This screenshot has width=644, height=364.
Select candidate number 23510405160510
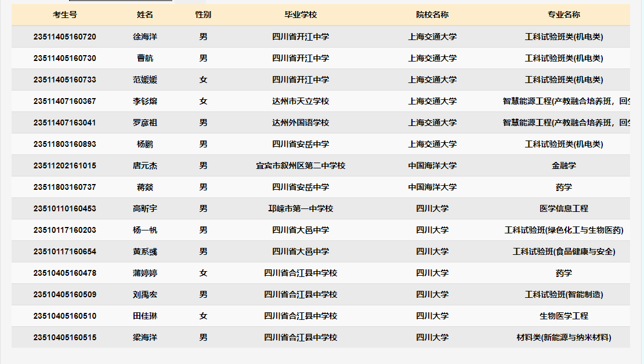point(65,316)
